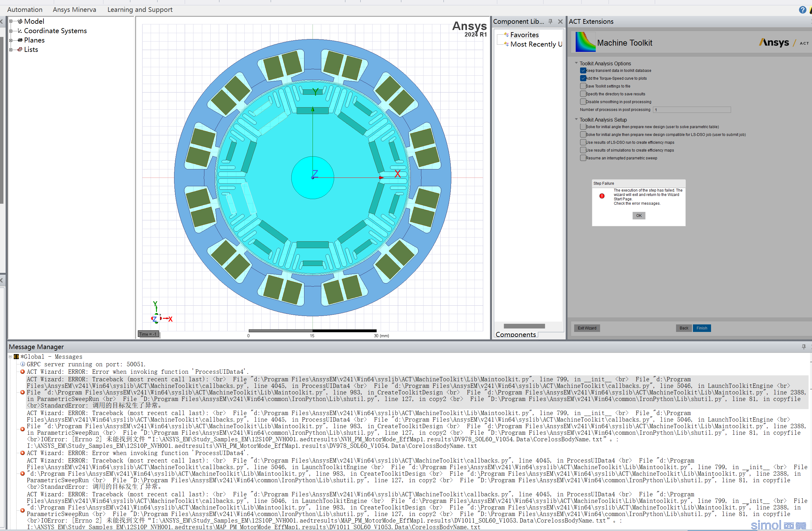Click the Machine Toolkit logo thumbnail

585,42
